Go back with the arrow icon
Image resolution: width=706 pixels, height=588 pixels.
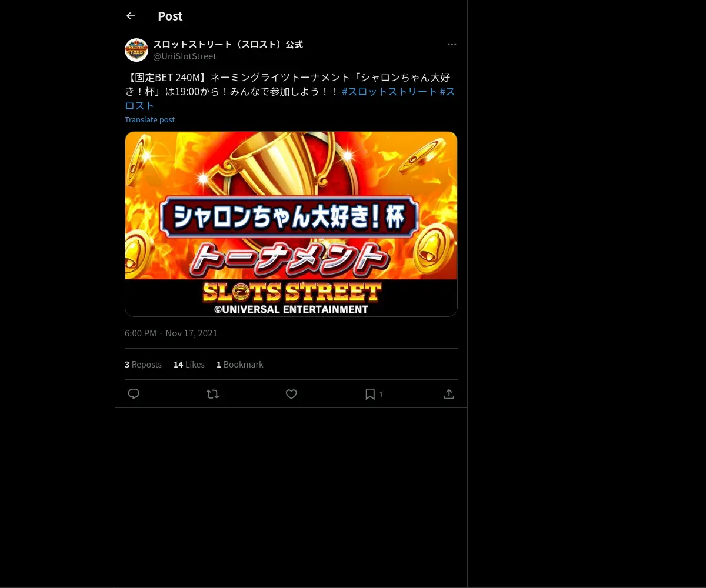(131, 16)
